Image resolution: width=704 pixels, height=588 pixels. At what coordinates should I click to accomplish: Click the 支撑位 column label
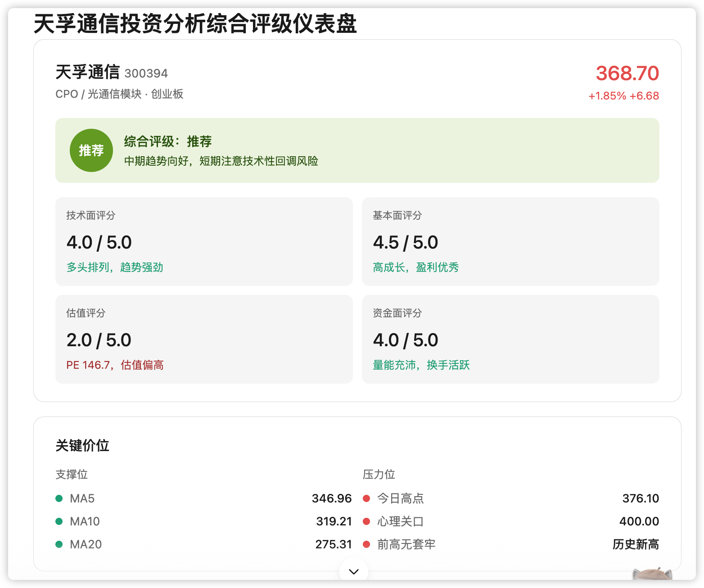pyautogui.click(x=72, y=475)
